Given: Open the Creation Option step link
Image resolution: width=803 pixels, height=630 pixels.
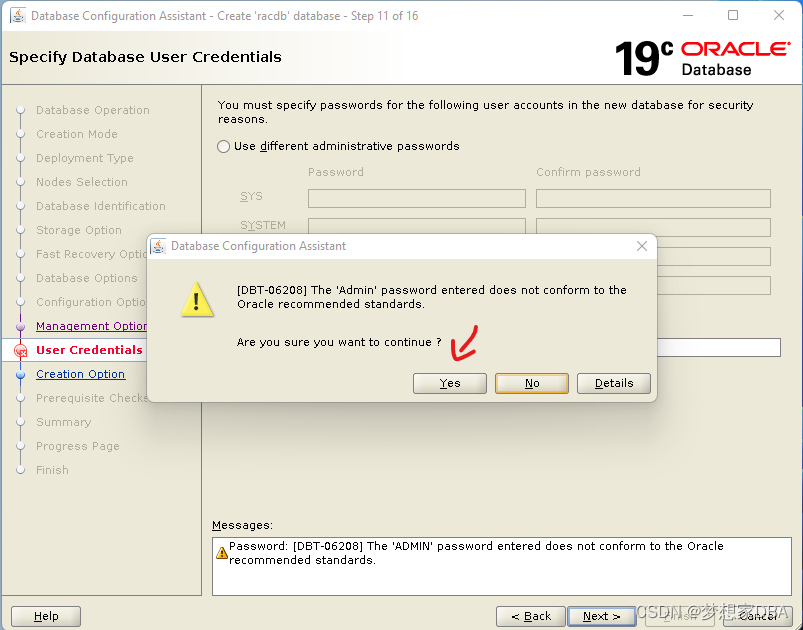Looking at the screenshot, I should click(x=80, y=374).
